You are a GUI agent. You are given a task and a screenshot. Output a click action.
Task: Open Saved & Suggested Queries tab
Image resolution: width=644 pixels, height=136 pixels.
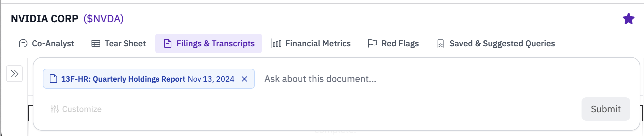coord(502,43)
